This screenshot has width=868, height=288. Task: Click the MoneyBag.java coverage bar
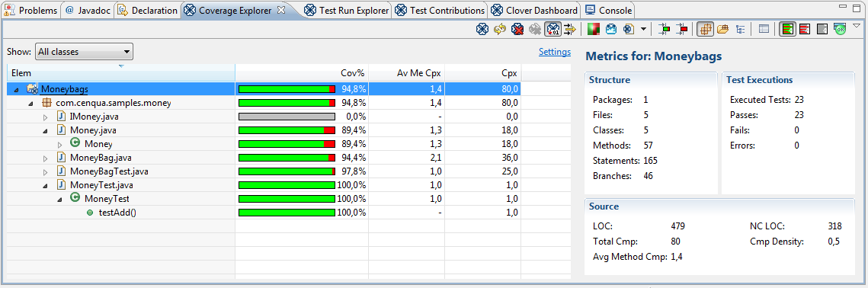coord(287,158)
